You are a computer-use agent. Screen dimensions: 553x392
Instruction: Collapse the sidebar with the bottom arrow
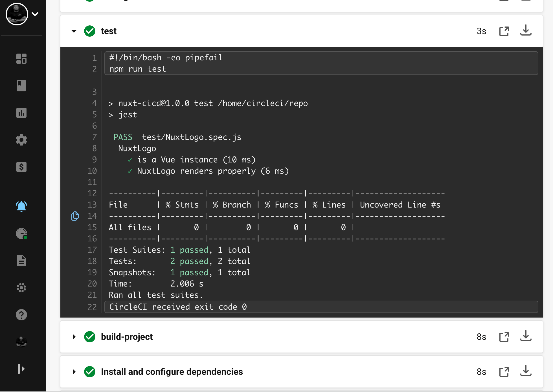21,369
